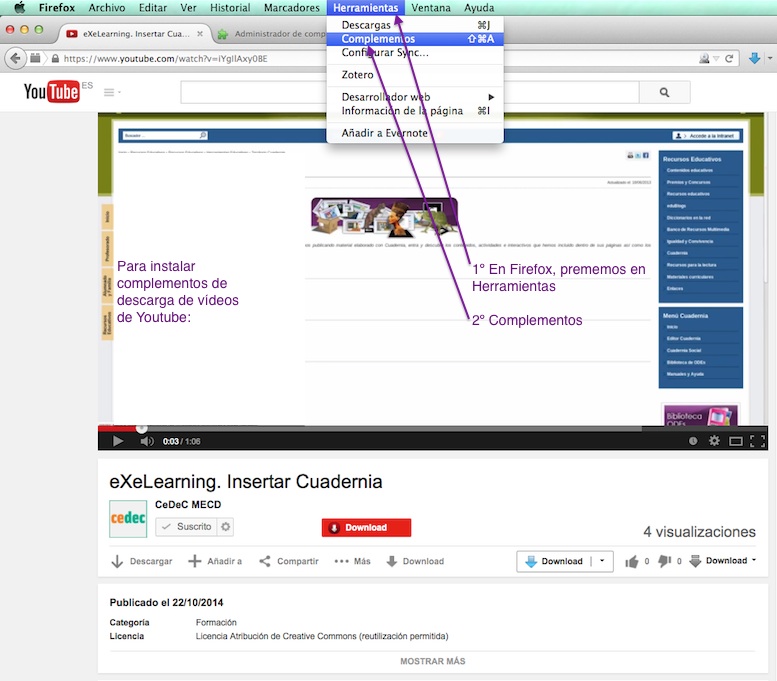The width and height of the screenshot is (777, 681).
Task: Switch to eXeLearning YouTube tab
Action: [133, 34]
